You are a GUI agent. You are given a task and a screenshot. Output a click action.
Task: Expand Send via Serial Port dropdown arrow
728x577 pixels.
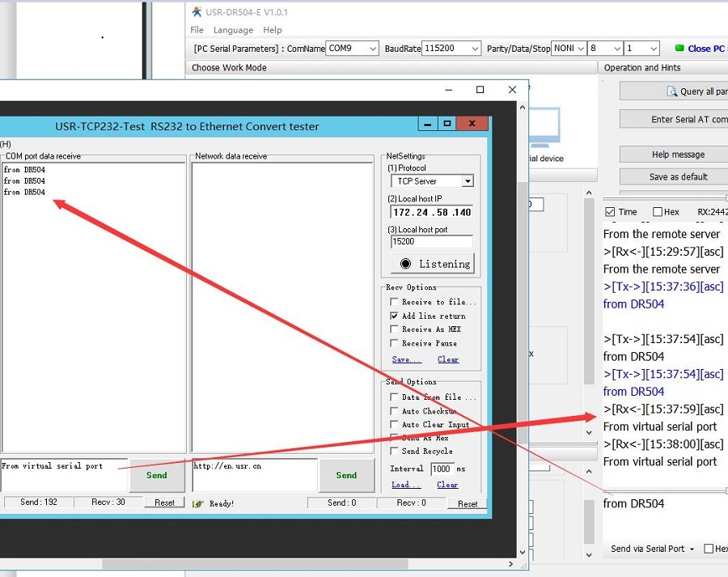point(692,549)
